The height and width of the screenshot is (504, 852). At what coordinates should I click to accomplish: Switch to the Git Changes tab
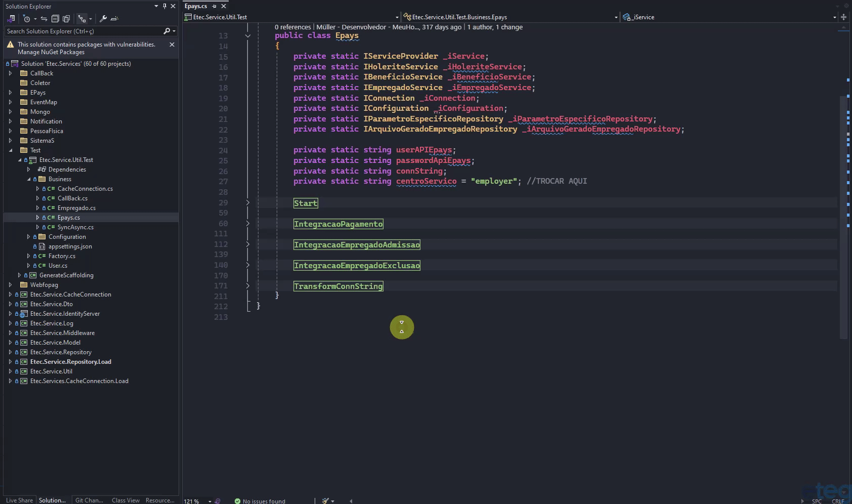click(89, 500)
